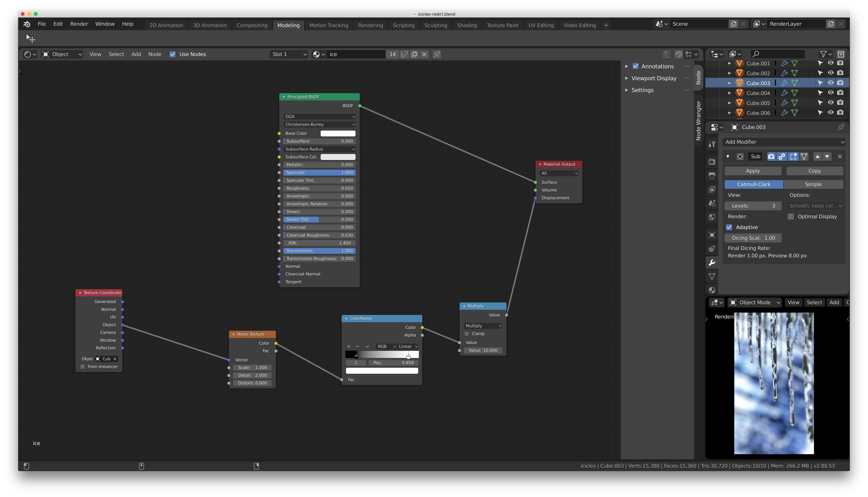Expand the Viewport Display panel
This screenshot has width=868, height=497.
tap(654, 78)
